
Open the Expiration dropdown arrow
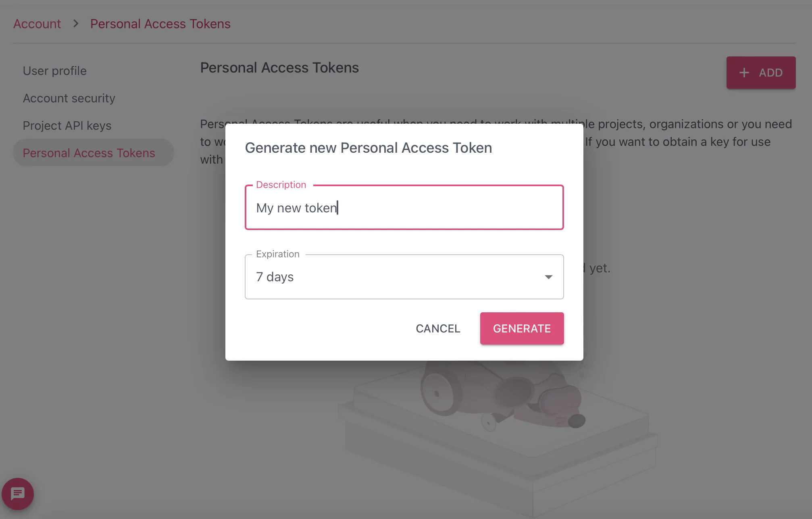(x=548, y=277)
